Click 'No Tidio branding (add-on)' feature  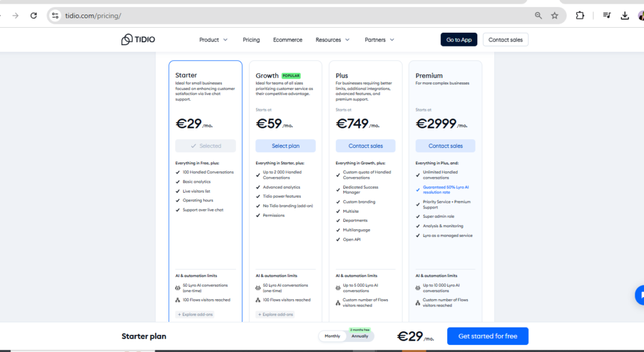click(x=288, y=206)
